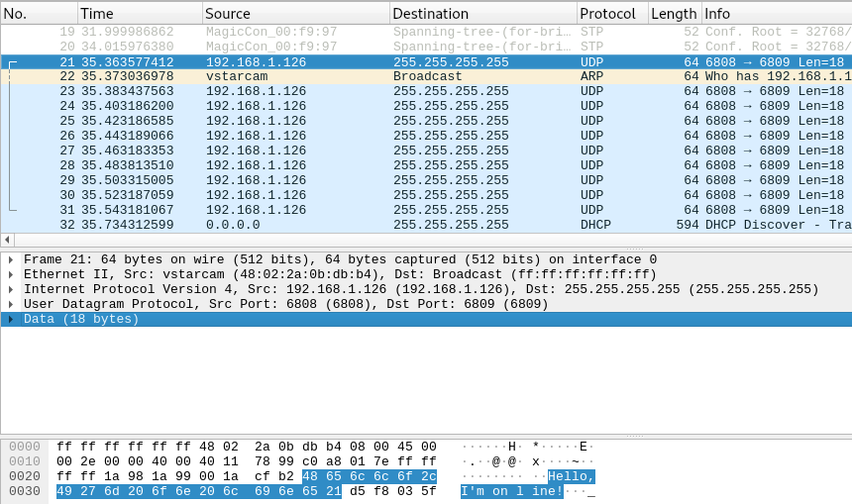Select packet 31 at time 35.543181067
Image resolution: width=852 pixels, height=504 pixels.
(426, 210)
